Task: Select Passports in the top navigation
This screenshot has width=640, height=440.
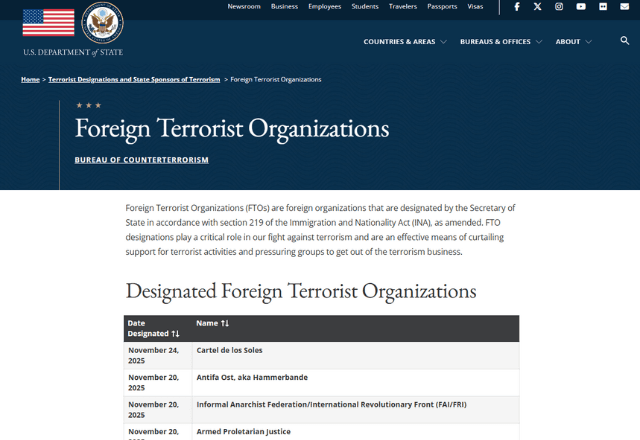Action: click(442, 7)
